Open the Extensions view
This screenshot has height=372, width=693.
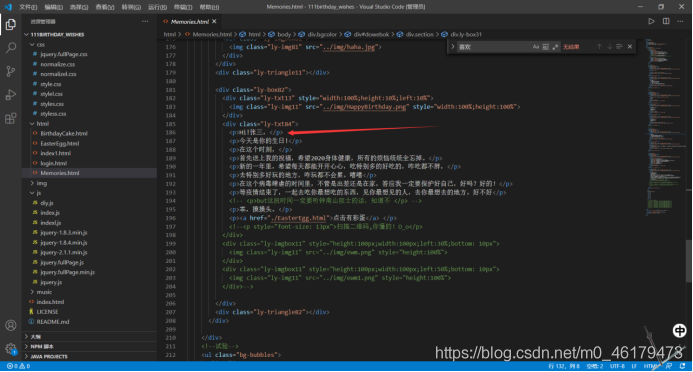pyautogui.click(x=11, y=118)
